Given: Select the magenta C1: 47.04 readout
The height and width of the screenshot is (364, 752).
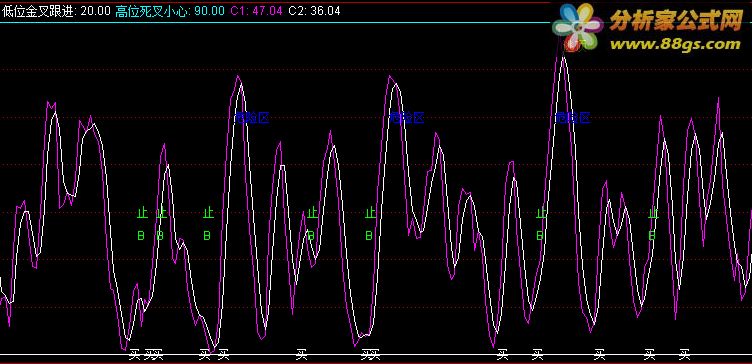Looking at the screenshot, I should (x=257, y=11).
